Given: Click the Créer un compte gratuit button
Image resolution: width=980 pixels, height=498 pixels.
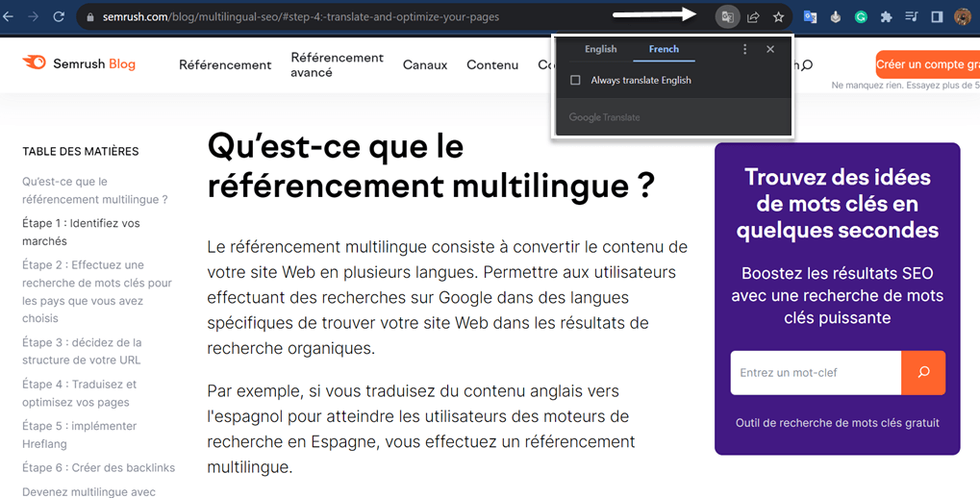Looking at the screenshot, I should pyautogui.click(x=927, y=64).
